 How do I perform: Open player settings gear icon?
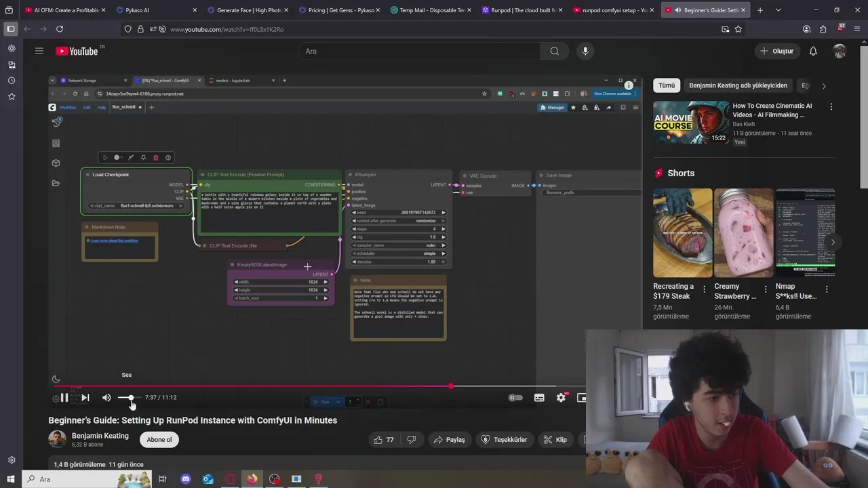(561, 398)
